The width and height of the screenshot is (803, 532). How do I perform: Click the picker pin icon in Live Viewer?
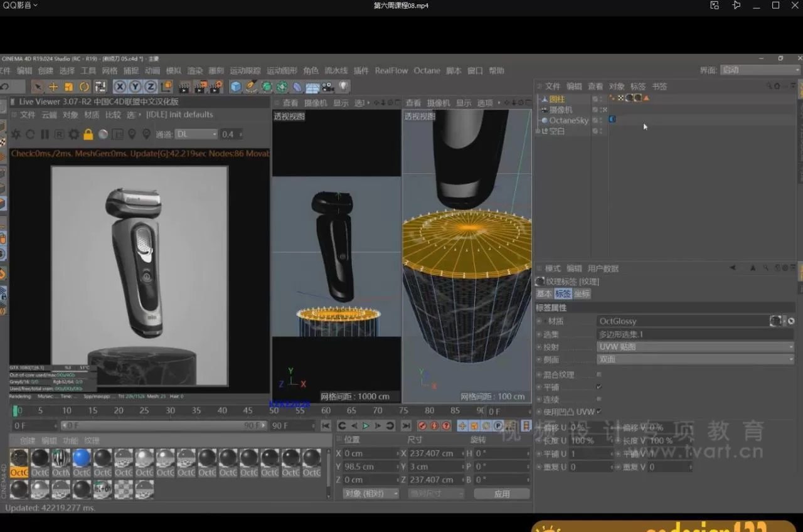click(x=132, y=134)
